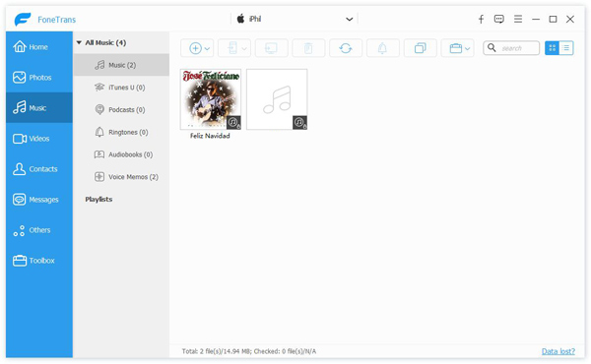Collapse the All Music (4) tree

pos(79,42)
